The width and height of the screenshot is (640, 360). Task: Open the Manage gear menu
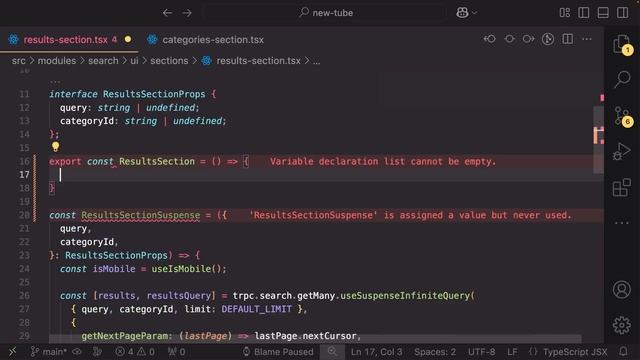tap(622, 325)
